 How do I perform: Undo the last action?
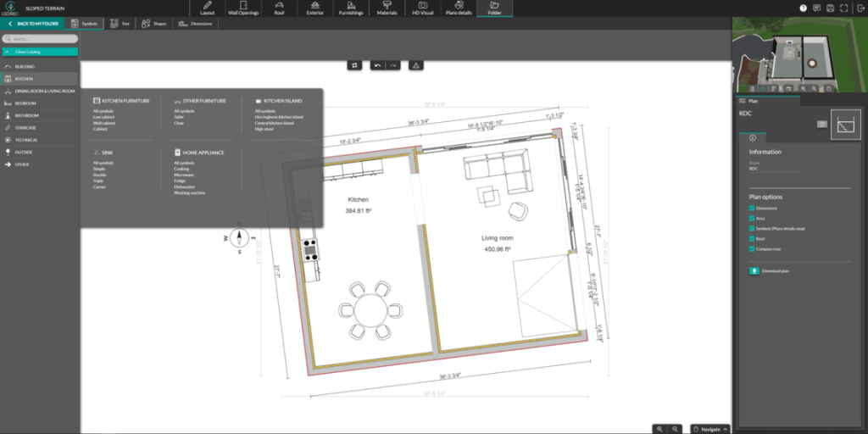[x=377, y=65]
